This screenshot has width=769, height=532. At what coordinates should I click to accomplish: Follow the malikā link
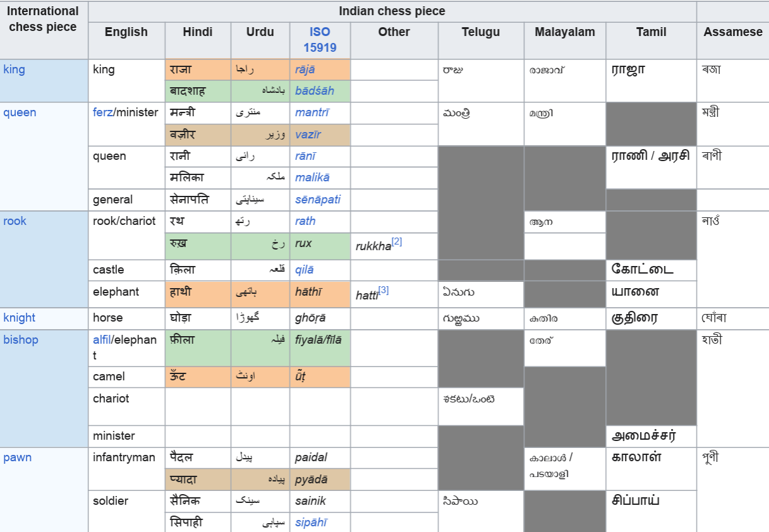tap(312, 178)
